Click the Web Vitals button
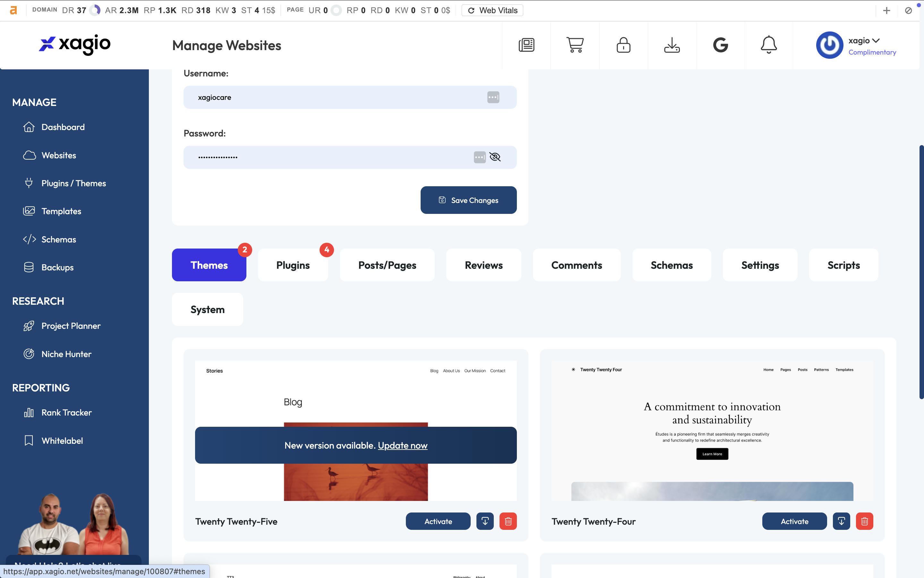 (x=492, y=10)
